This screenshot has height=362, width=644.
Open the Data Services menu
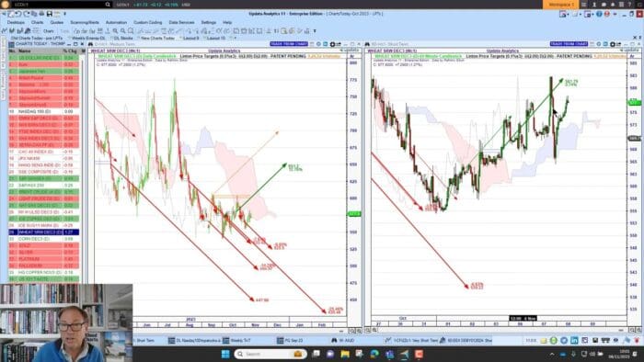pyautogui.click(x=181, y=23)
